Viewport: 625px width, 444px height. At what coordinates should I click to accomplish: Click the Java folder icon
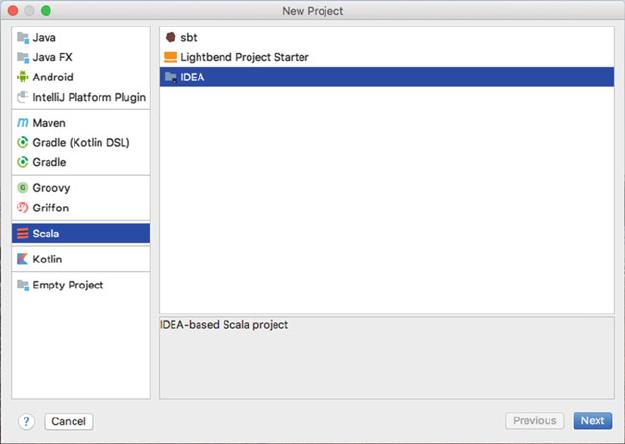point(23,37)
